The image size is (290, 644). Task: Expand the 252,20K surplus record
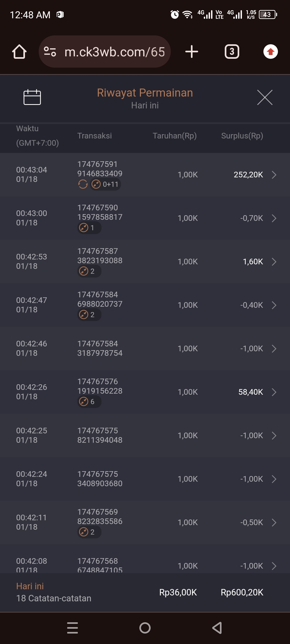[274, 175]
